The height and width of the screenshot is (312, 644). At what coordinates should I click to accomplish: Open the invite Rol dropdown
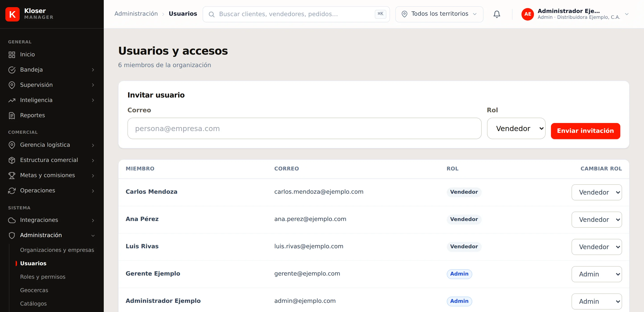tap(516, 129)
